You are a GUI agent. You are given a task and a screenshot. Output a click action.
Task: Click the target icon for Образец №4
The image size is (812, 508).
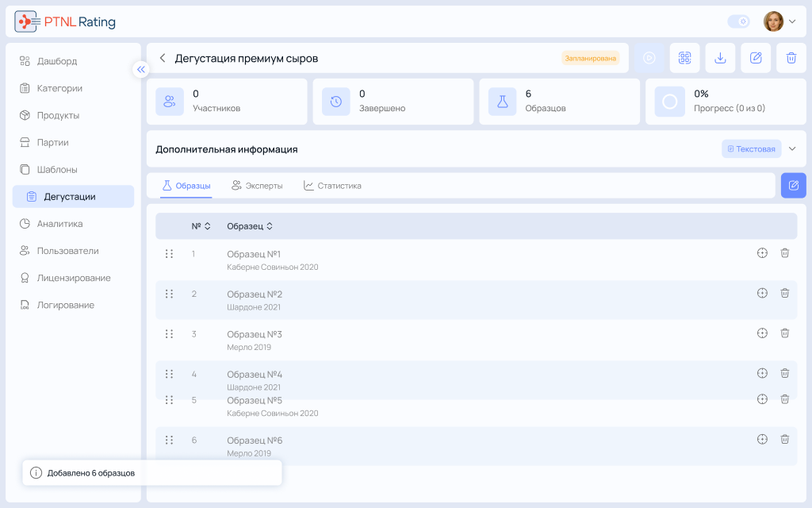pyautogui.click(x=762, y=373)
